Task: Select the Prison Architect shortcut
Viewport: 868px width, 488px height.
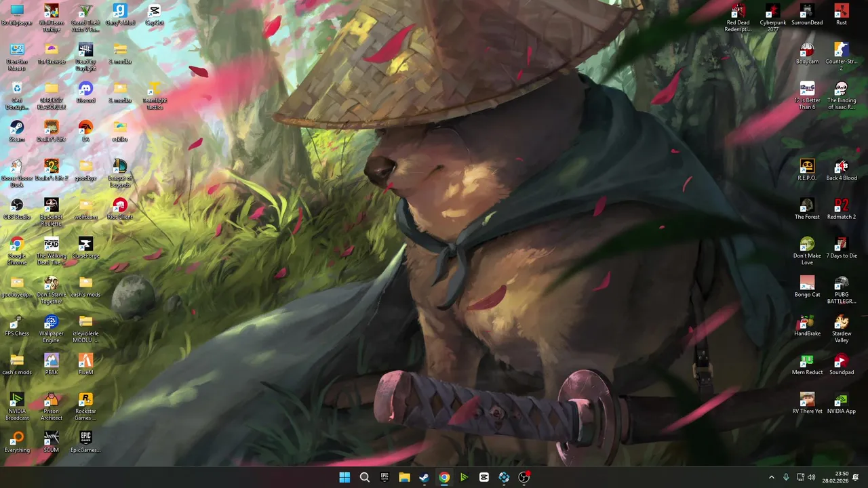Action: click(x=52, y=407)
